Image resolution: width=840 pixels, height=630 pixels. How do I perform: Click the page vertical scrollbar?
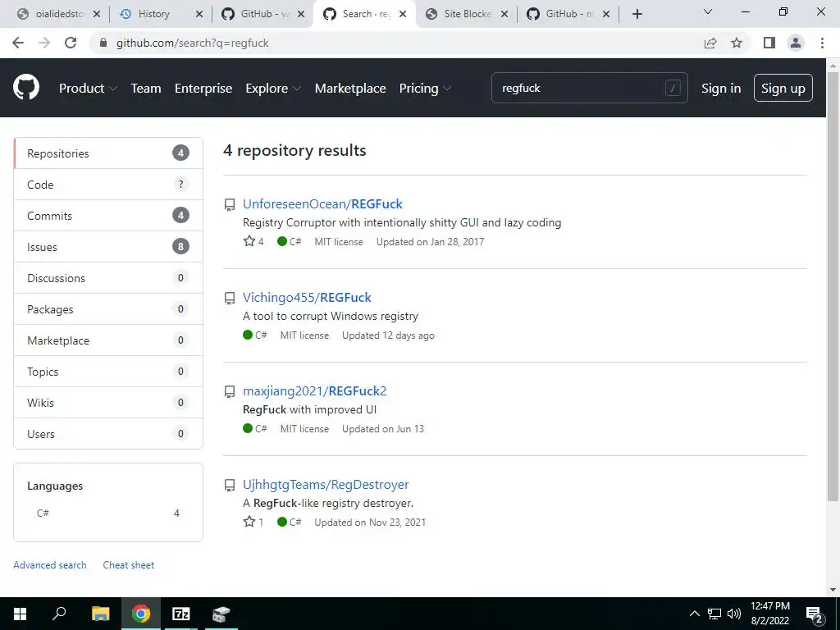pos(833,286)
